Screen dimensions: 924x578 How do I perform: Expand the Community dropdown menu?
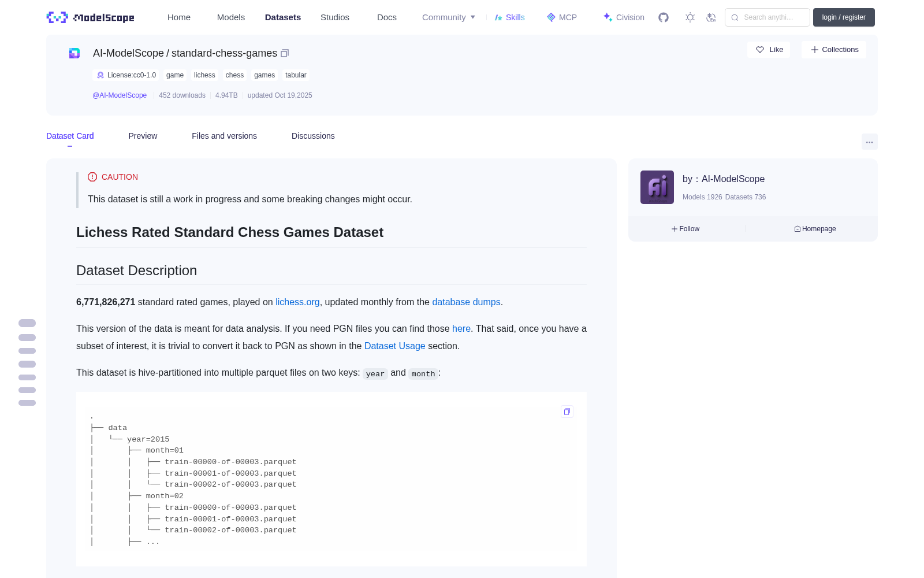449,17
